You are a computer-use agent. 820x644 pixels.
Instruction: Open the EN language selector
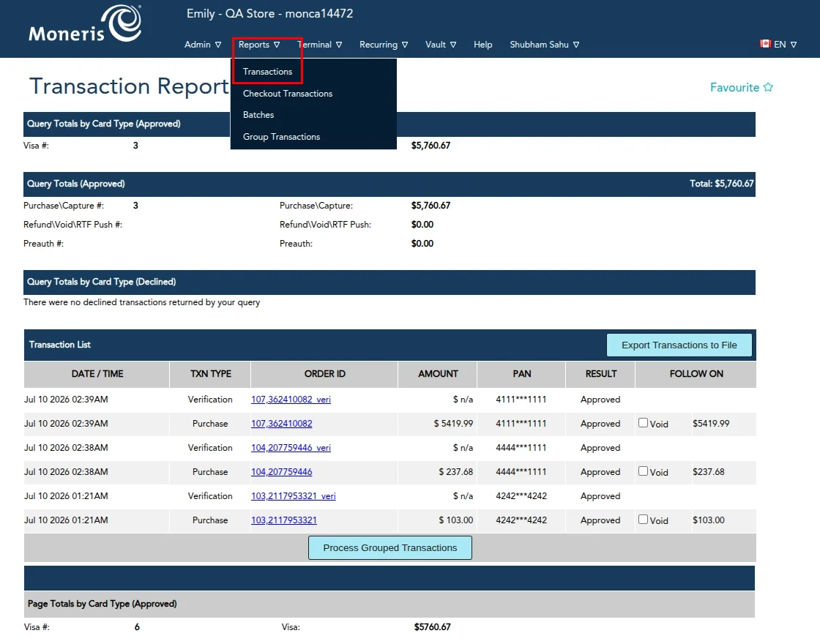[785, 45]
